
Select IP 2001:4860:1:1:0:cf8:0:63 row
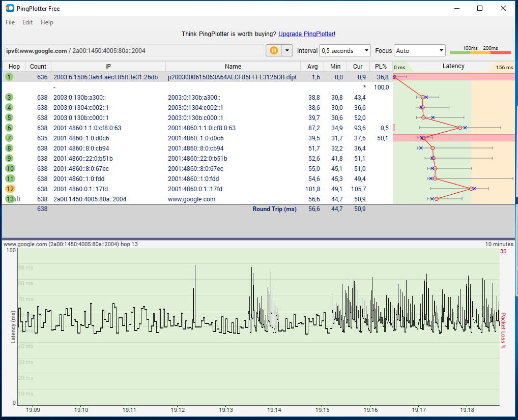[87, 128]
